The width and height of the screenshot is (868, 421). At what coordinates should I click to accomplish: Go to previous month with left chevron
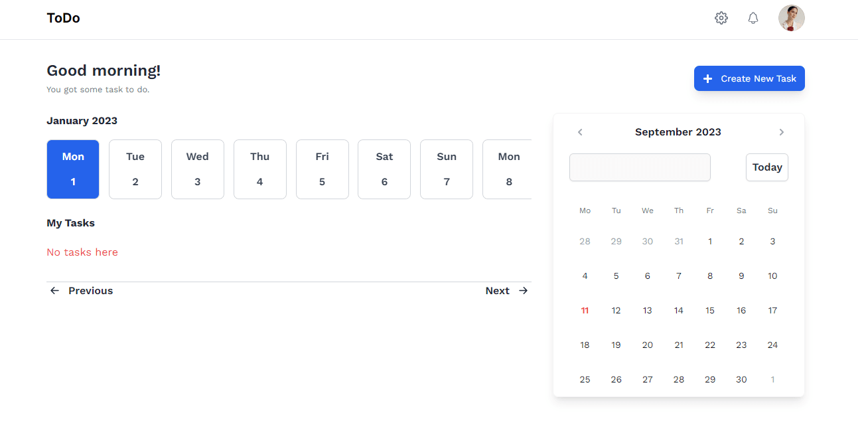[x=580, y=132]
